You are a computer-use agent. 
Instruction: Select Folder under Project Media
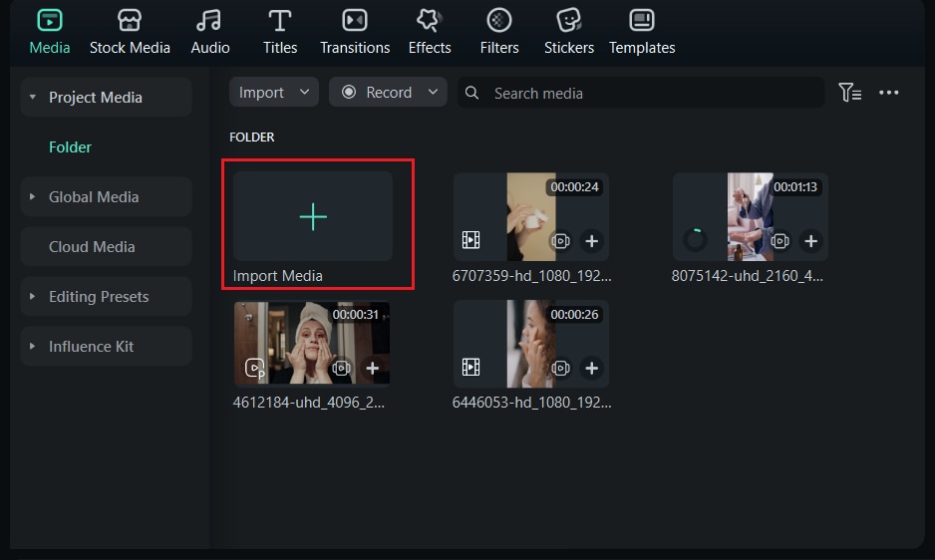pos(70,146)
